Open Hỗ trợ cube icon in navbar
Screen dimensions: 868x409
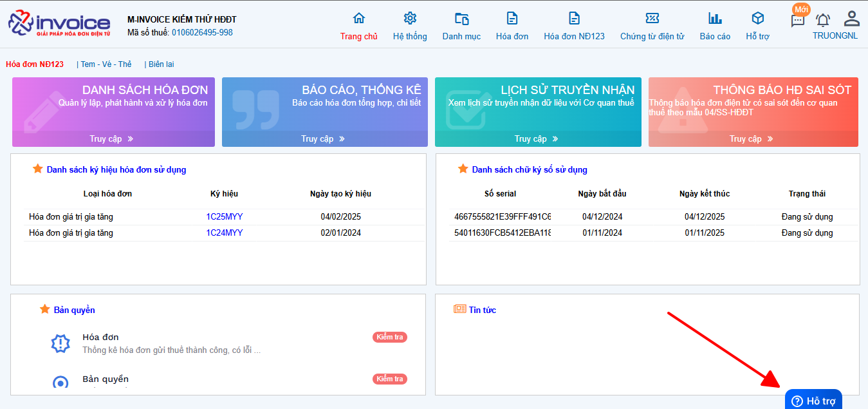pyautogui.click(x=758, y=18)
